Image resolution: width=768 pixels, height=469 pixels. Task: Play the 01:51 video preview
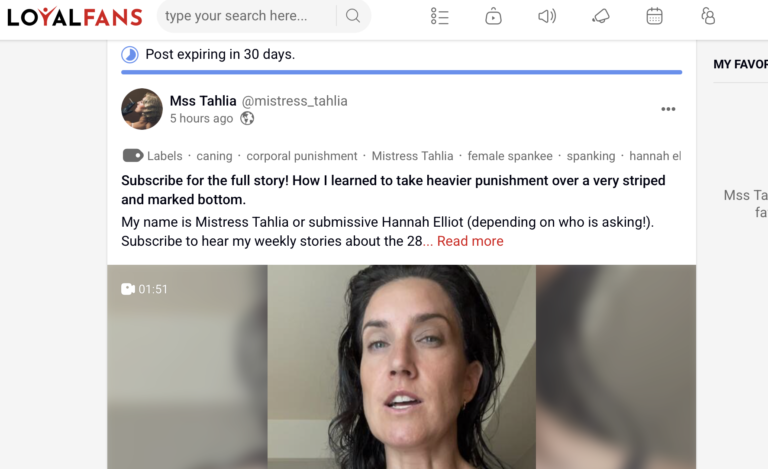[402, 367]
